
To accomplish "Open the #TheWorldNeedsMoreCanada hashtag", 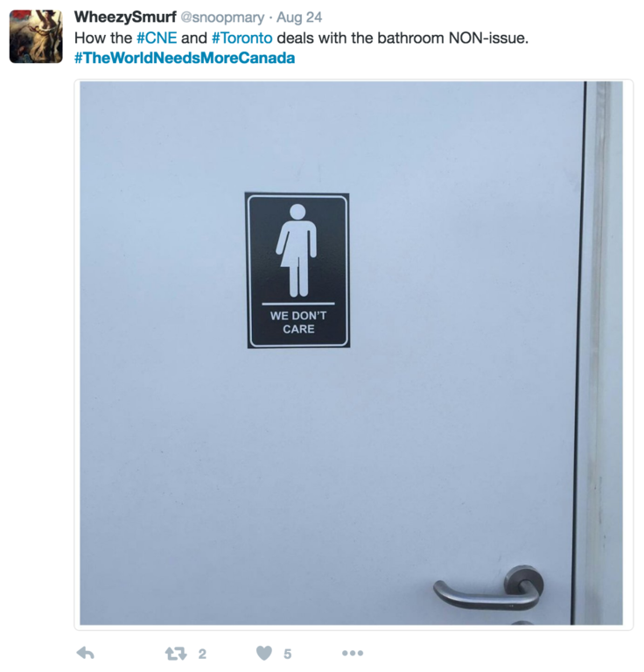I will (185, 58).
